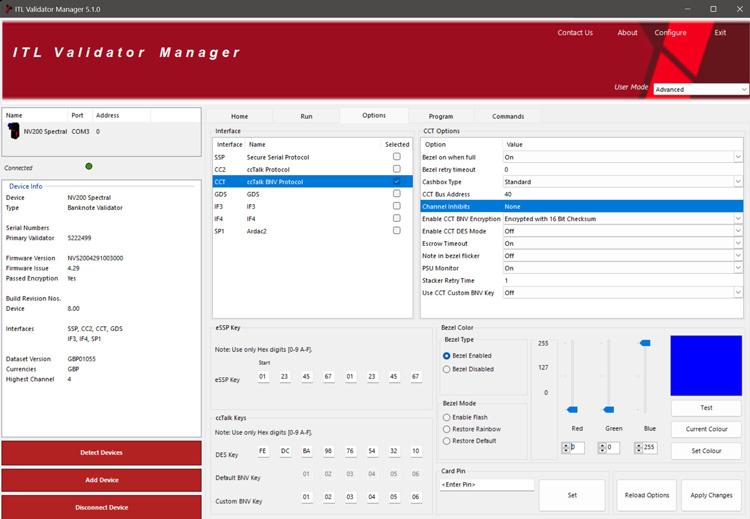Enable the Secure Serial Protocol checkbox
Viewport: 750px width, 519px height.
(397, 157)
